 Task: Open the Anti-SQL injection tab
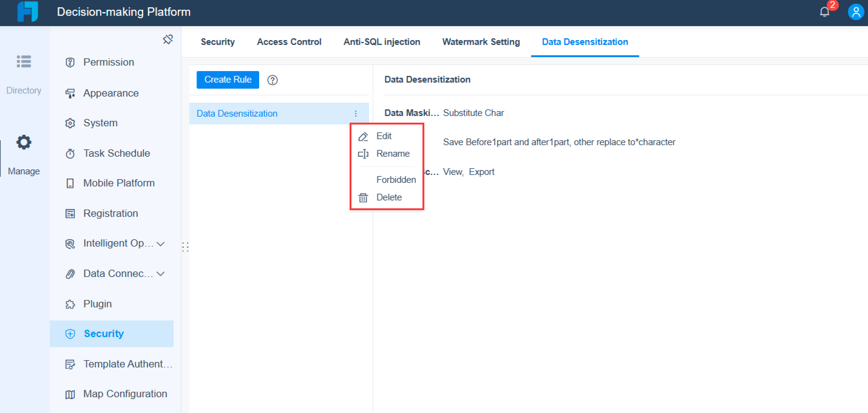381,42
